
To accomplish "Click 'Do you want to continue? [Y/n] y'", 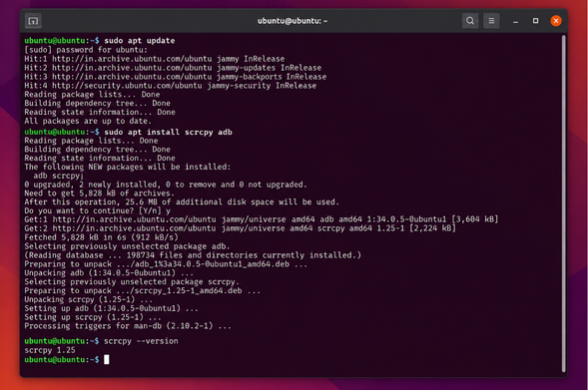I will point(98,210).
